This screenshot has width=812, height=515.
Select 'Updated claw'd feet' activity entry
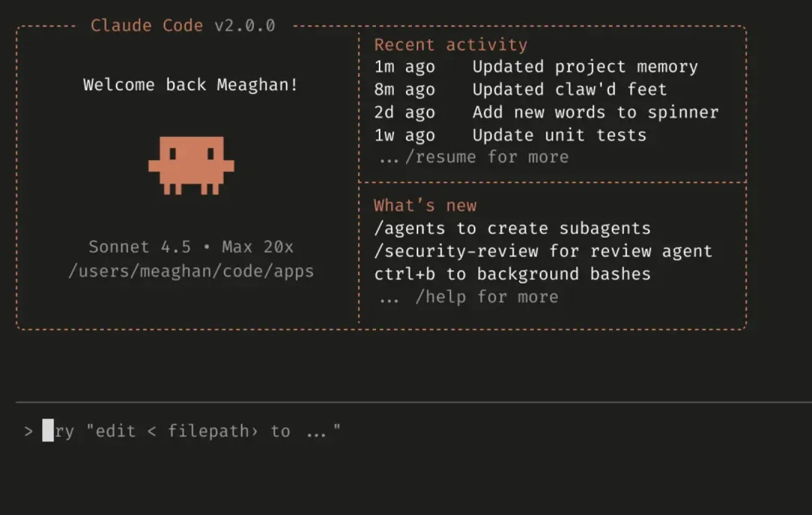click(x=520, y=89)
